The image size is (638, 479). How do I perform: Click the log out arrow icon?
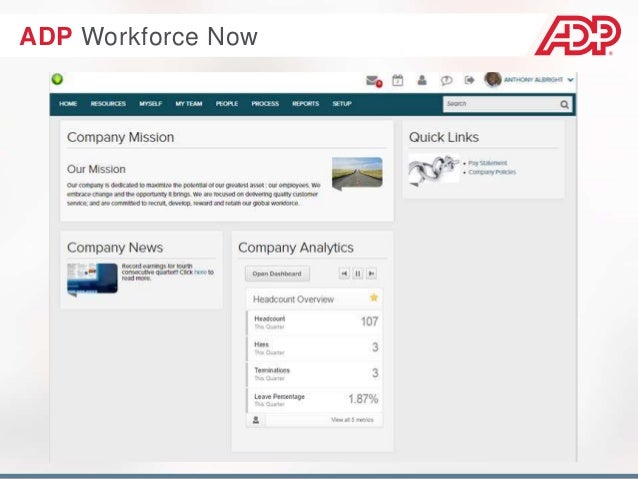pyautogui.click(x=470, y=80)
